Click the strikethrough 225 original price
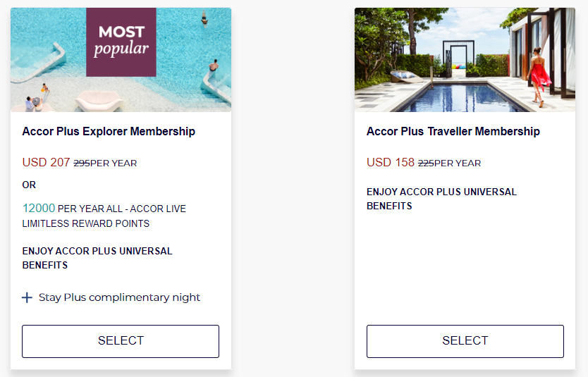 pyautogui.click(x=426, y=163)
